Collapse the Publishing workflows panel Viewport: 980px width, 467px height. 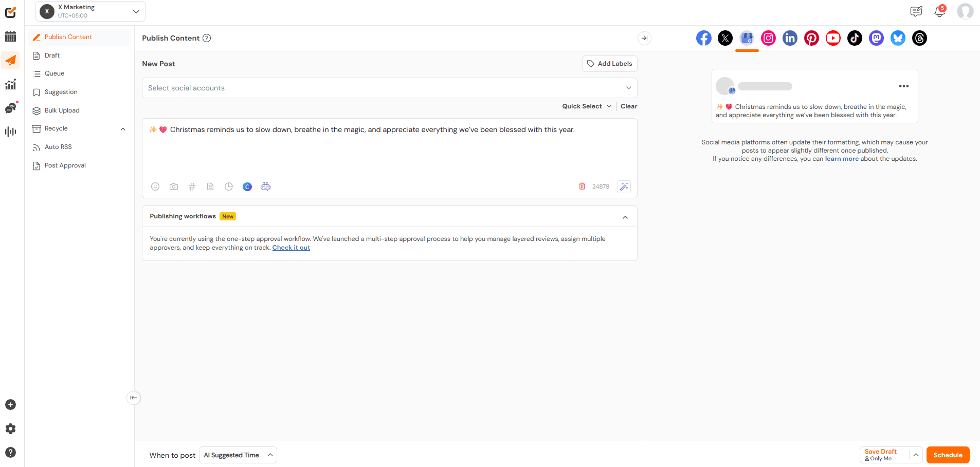(625, 217)
